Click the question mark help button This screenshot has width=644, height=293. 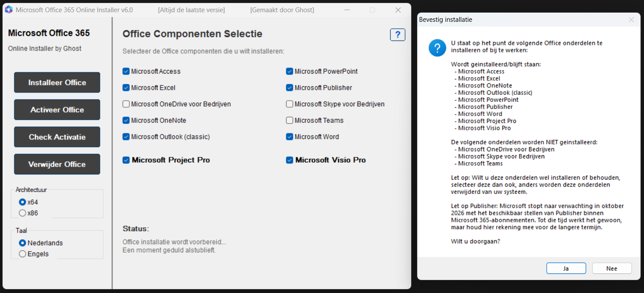(x=398, y=35)
